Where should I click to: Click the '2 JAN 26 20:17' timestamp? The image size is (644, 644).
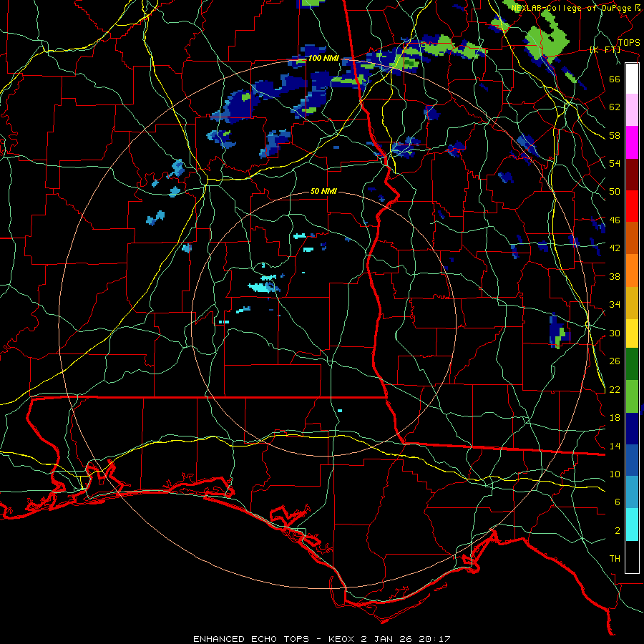coord(406,639)
